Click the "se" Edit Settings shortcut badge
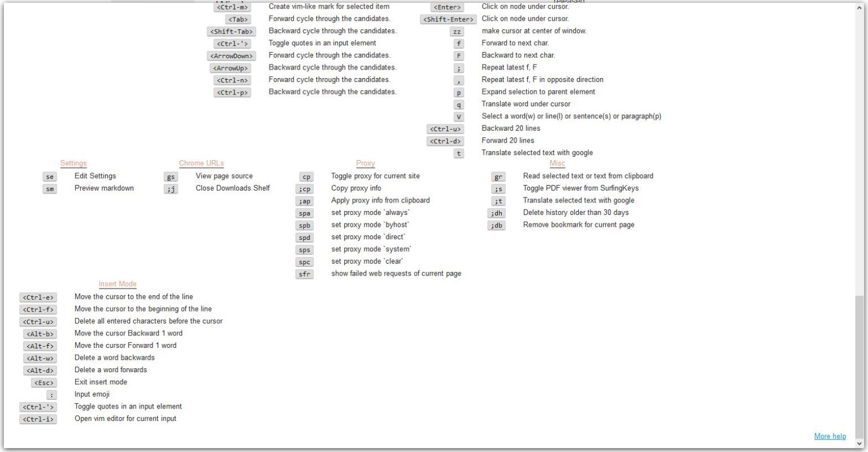 (x=50, y=176)
